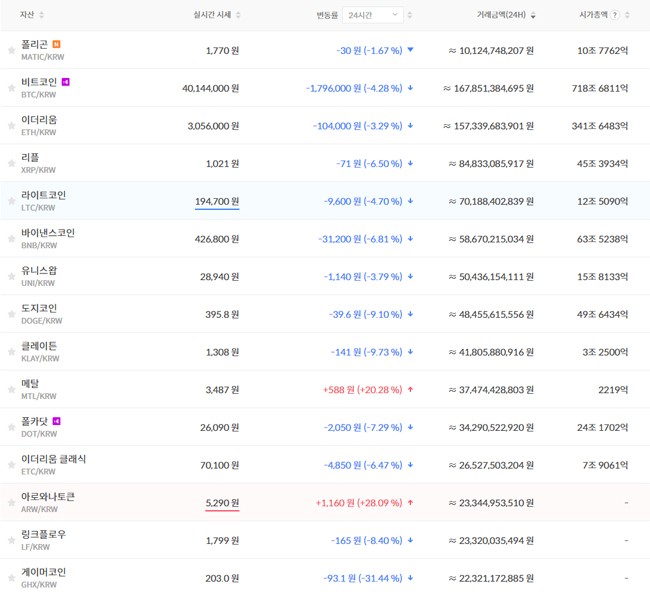Toggle favorite star for 도지코인 DOGE/KRW
The height and width of the screenshot is (594, 650).
point(12,315)
